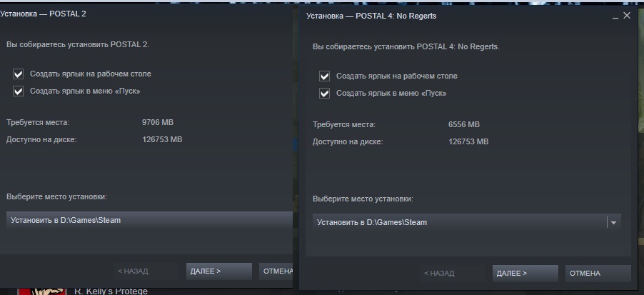Viewport: 644px width, 295px height.
Task: Click the 6556 MB required space value
Action: (463, 124)
